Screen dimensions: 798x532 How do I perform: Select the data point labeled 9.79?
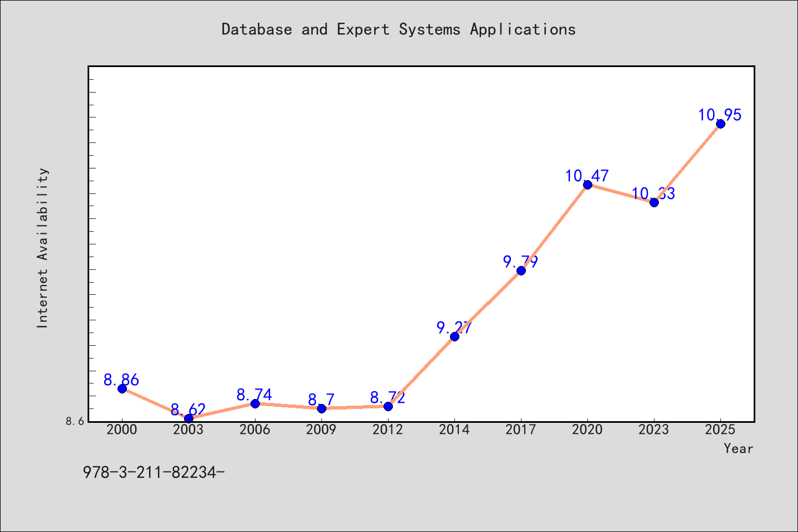[x=521, y=270]
